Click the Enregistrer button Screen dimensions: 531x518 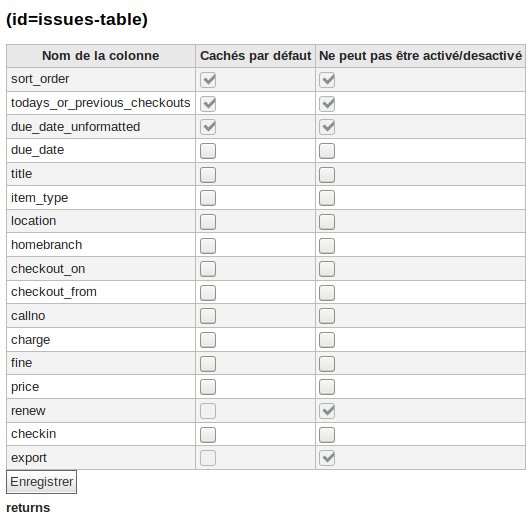[x=41, y=482]
